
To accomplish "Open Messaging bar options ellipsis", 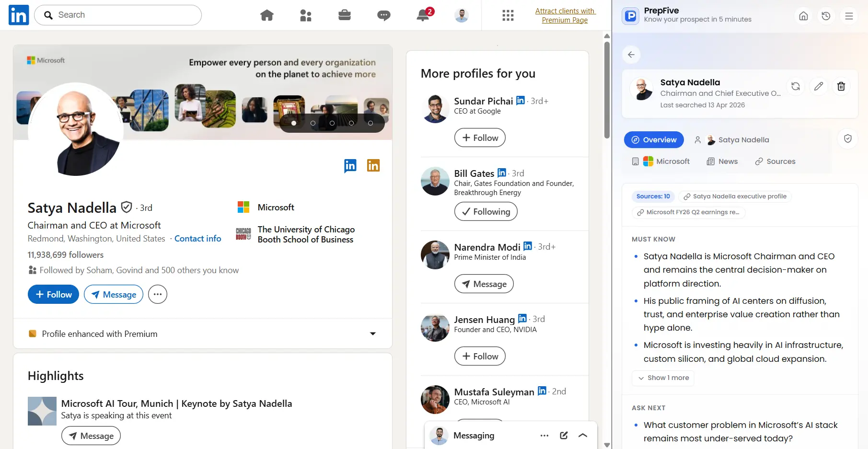I will click(544, 435).
